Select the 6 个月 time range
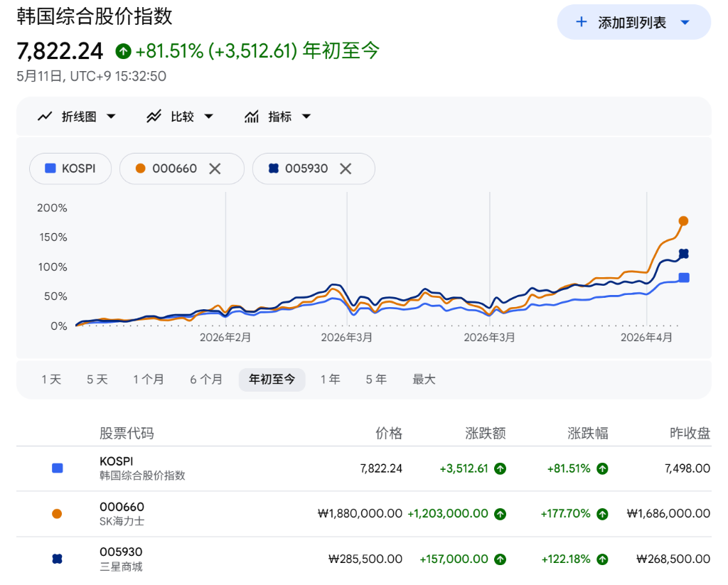The width and height of the screenshot is (728, 585). pyautogui.click(x=206, y=380)
